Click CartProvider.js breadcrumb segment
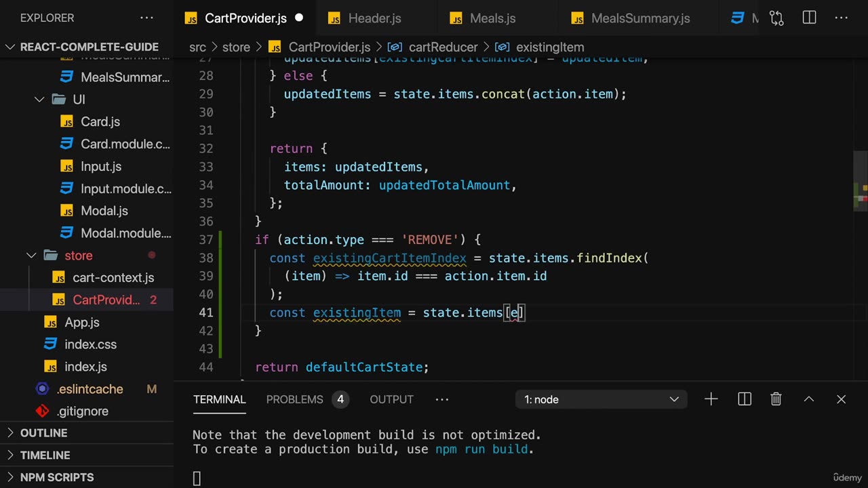868x488 pixels. pyautogui.click(x=329, y=47)
